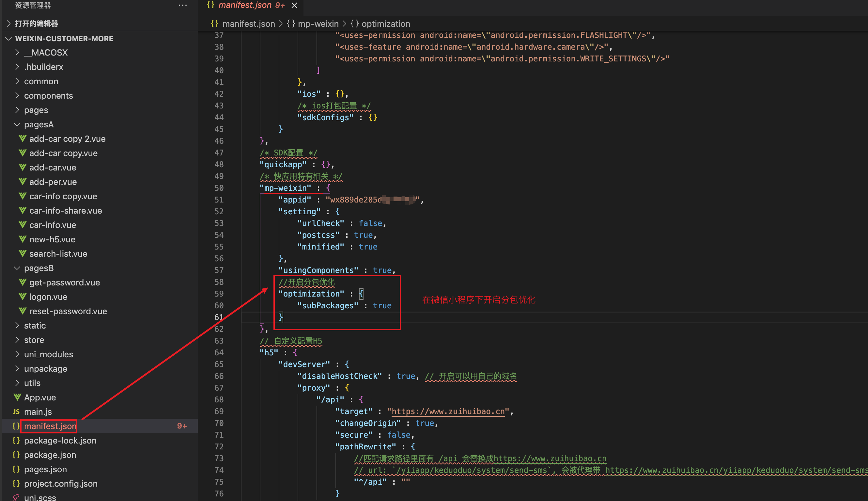Image resolution: width=868 pixels, height=501 pixels.
Task: Click optimization in the breadcrumb path
Action: [x=386, y=24]
